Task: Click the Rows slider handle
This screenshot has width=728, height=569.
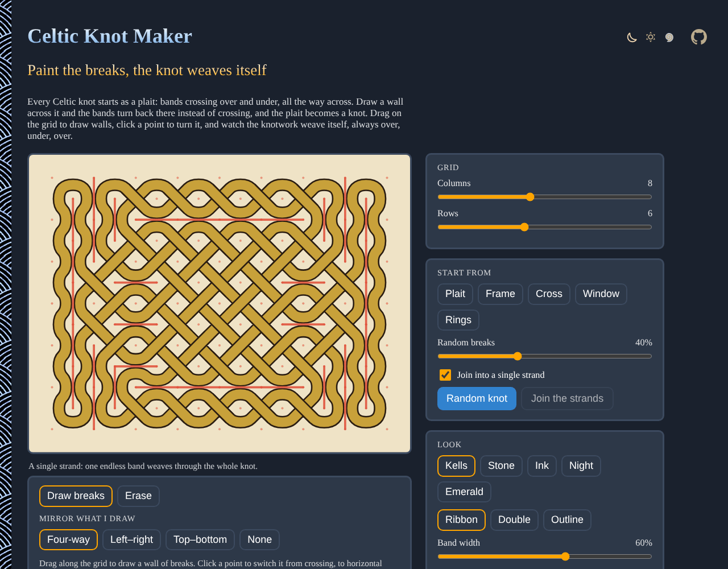Action: pos(524,227)
